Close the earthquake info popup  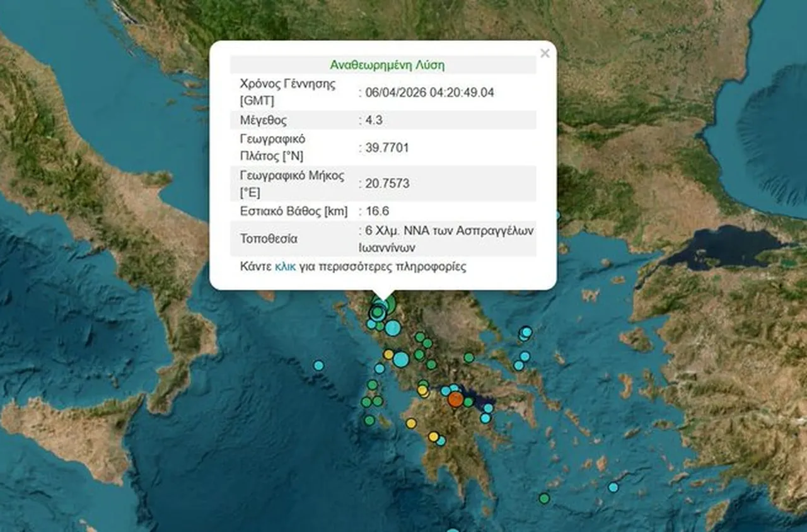[545, 54]
